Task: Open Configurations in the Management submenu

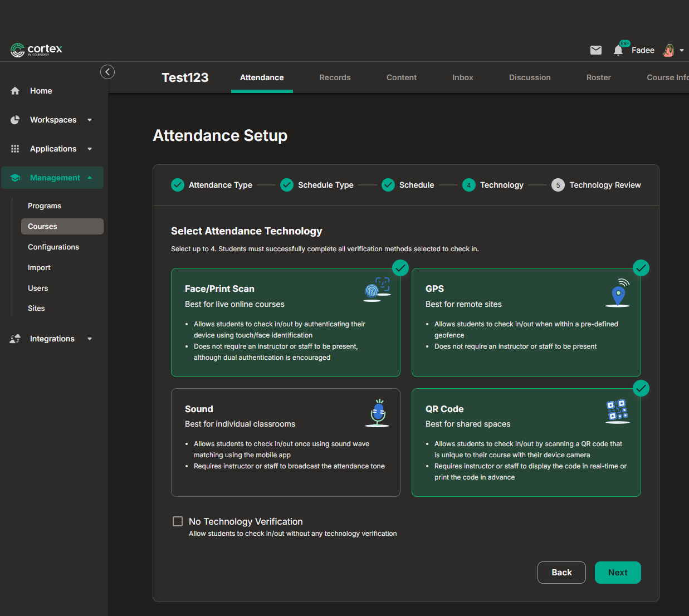Action: pyautogui.click(x=53, y=247)
